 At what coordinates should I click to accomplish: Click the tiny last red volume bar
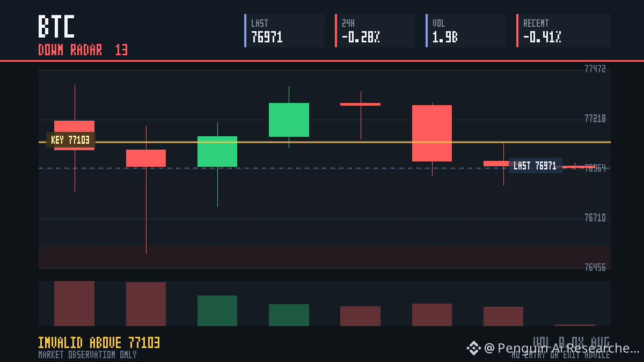(x=575, y=325)
